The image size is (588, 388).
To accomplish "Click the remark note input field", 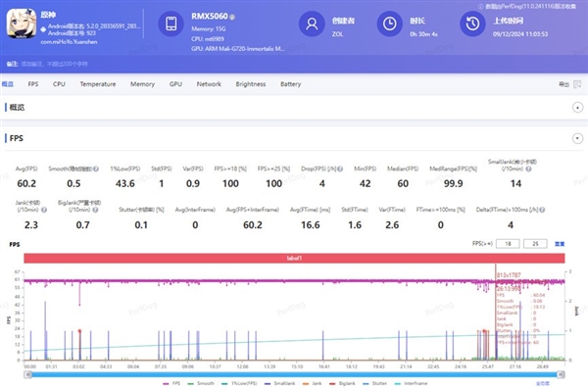I will (x=54, y=64).
